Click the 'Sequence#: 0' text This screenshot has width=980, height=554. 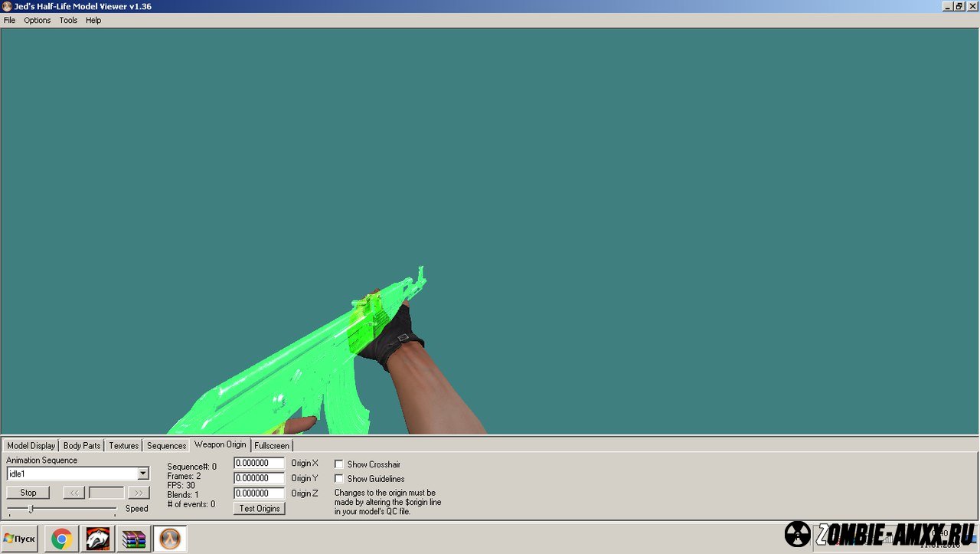point(192,467)
